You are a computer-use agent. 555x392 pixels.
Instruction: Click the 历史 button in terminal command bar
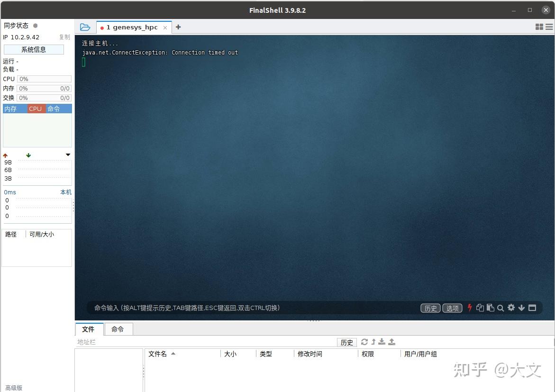pyautogui.click(x=430, y=308)
